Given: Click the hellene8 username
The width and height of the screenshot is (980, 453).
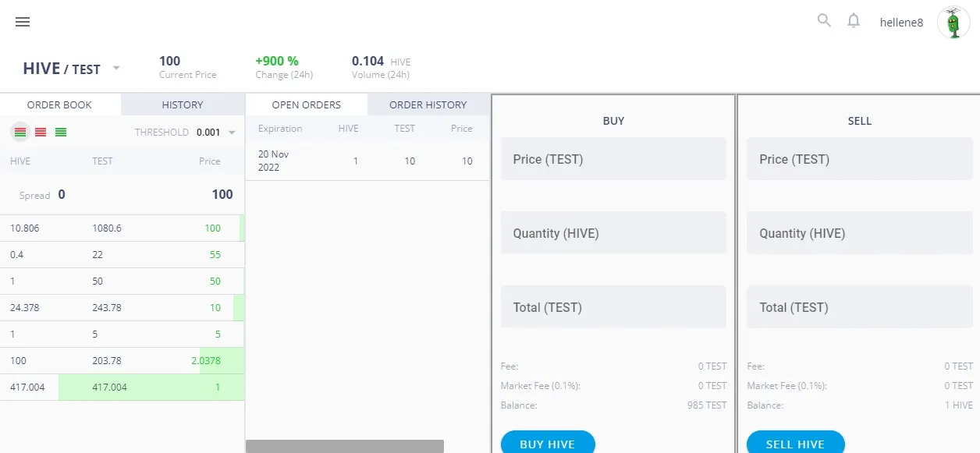Looking at the screenshot, I should [x=901, y=23].
